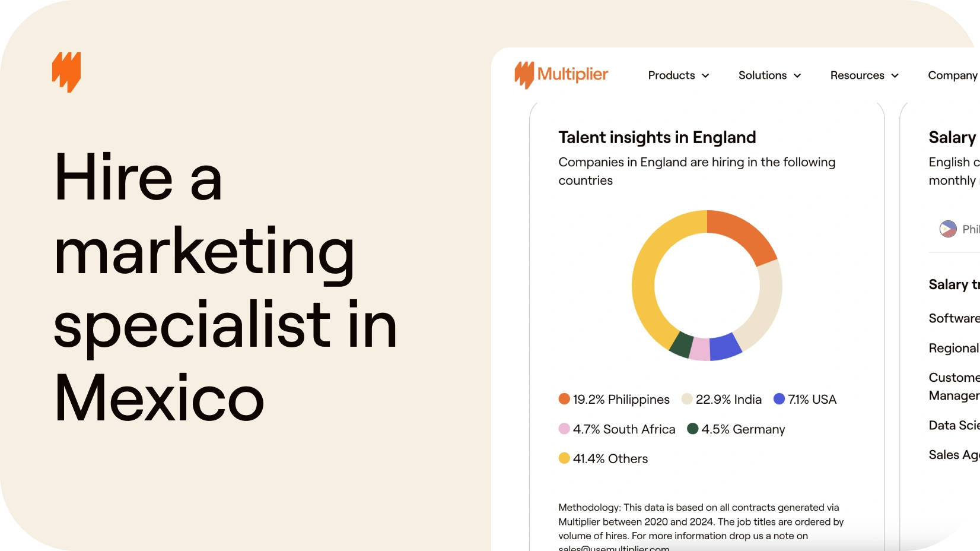The height and width of the screenshot is (551, 980).
Task: Click the beige India legend dot
Action: tap(687, 399)
